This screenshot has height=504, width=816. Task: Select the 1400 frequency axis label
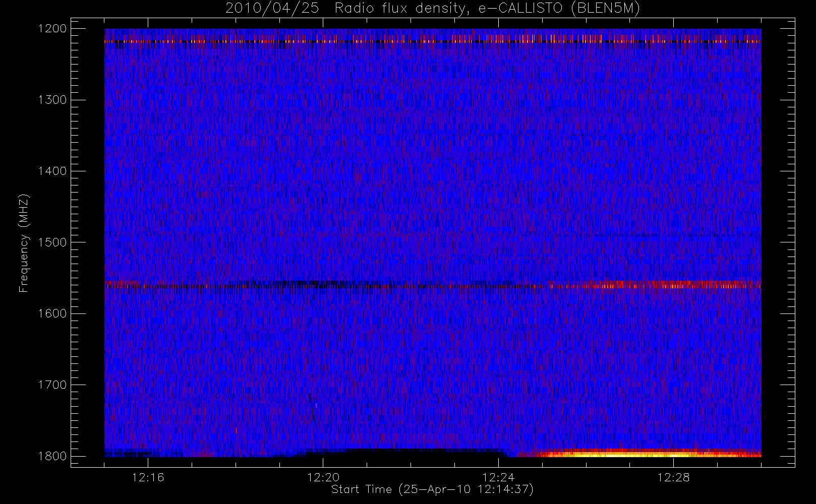(x=52, y=171)
